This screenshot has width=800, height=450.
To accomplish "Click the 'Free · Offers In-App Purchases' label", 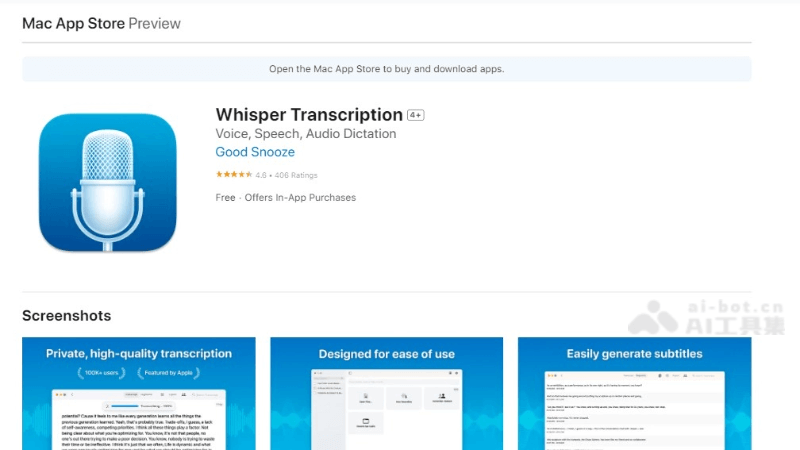I will (285, 198).
